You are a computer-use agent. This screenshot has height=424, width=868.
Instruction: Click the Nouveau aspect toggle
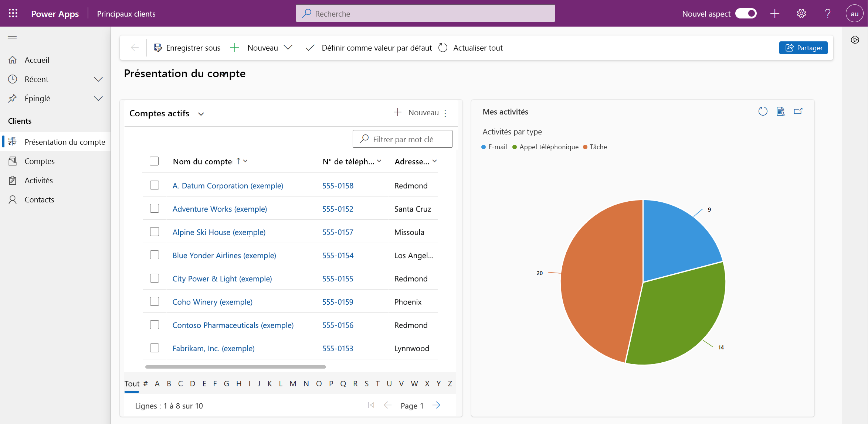pyautogui.click(x=746, y=13)
